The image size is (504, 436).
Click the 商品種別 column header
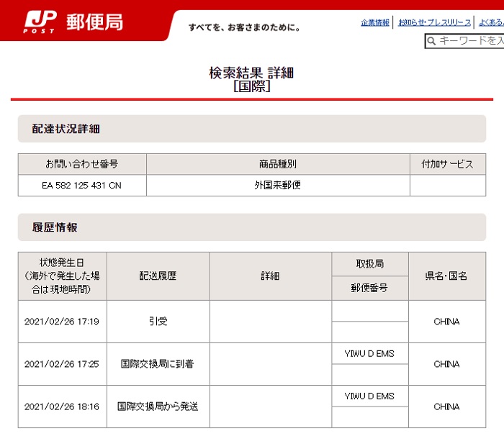[x=278, y=164]
